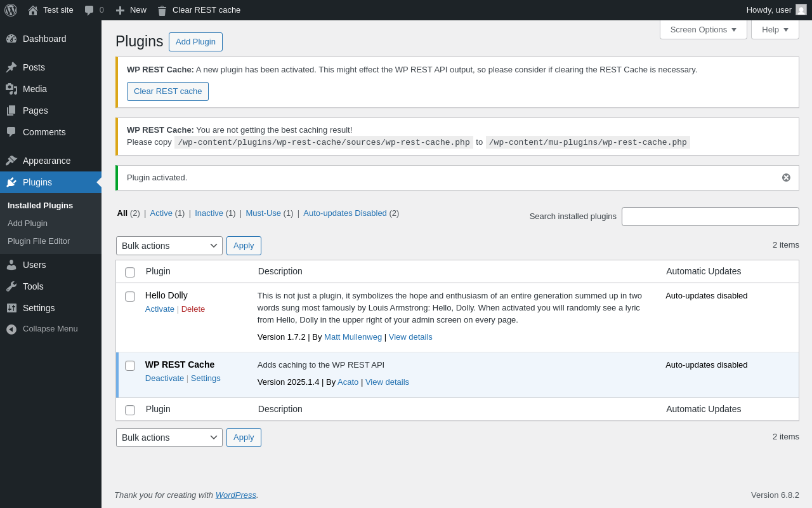
Task: Click the Posts pushpin icon
Action: tap(11, 67)
